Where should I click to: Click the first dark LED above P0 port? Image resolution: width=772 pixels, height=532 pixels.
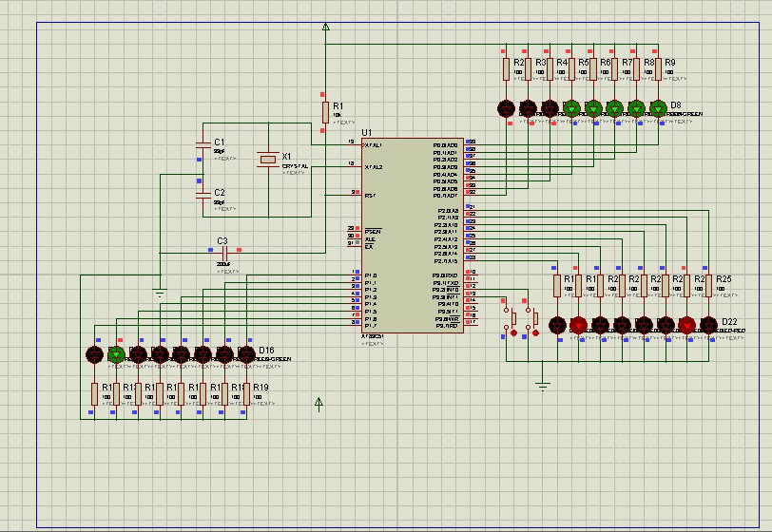(x=506, y=109)
